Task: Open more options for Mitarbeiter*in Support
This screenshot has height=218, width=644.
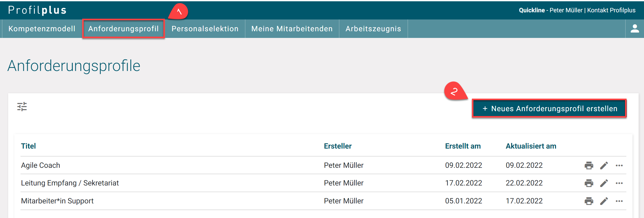Action: point(619,201)
